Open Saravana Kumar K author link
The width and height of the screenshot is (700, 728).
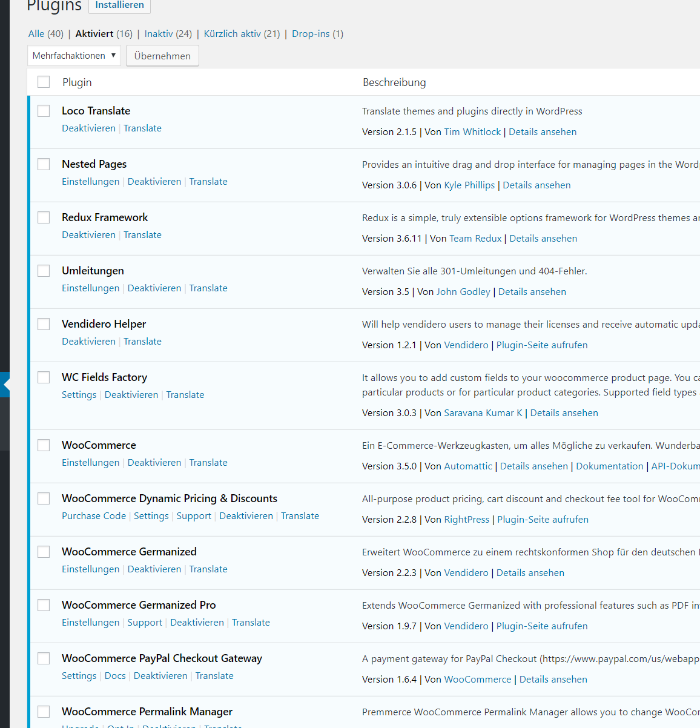pos(483,413)
